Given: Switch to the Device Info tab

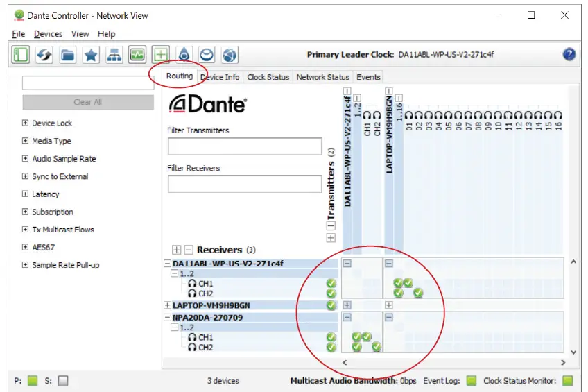Looking at the screenshot, I should point(220,77).
